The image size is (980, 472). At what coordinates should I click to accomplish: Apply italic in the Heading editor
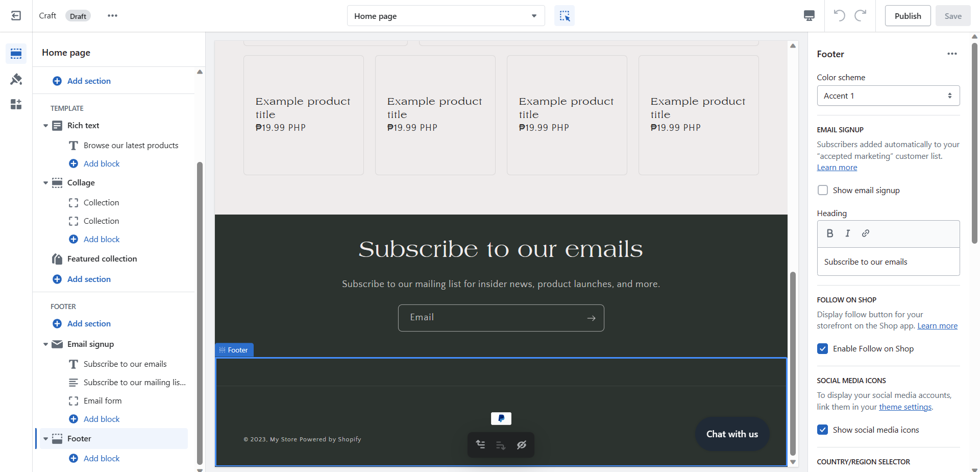[x=848, y=233]
